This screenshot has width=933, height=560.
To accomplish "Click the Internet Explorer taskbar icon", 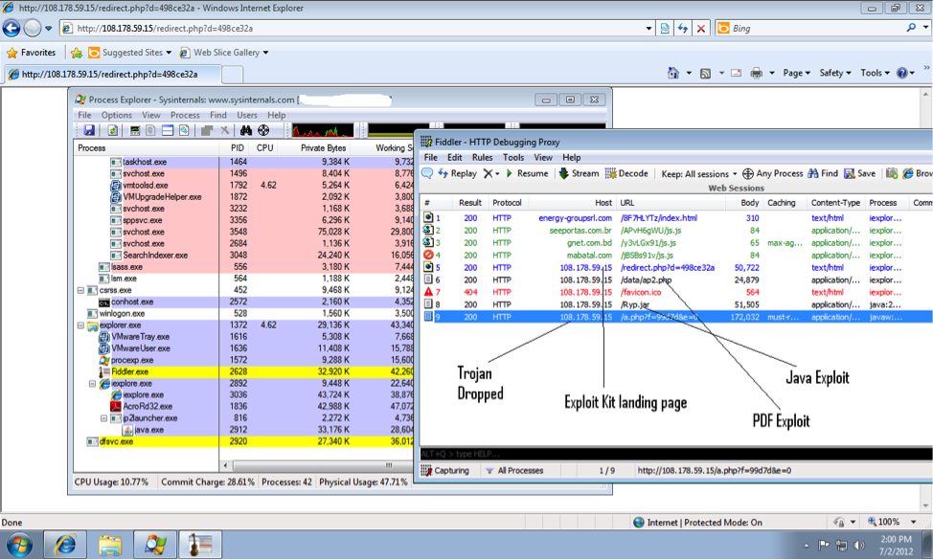I will (65, 545).
